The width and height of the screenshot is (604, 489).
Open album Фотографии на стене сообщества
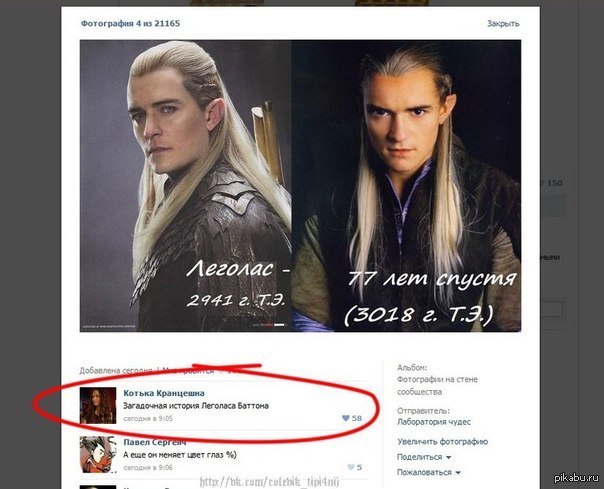pos(437,386)
